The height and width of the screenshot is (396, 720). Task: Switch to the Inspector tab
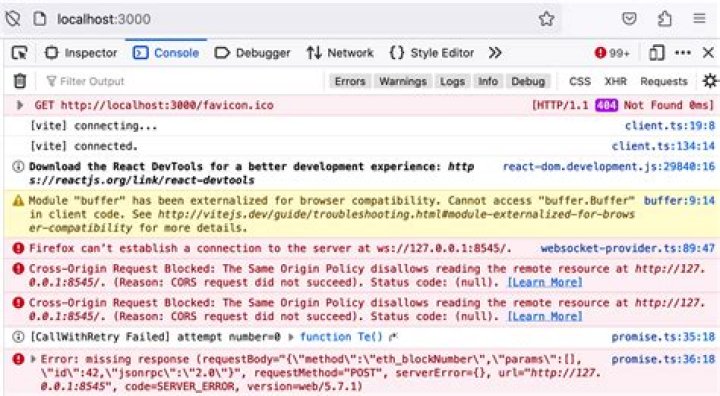(x=81, y=53)
